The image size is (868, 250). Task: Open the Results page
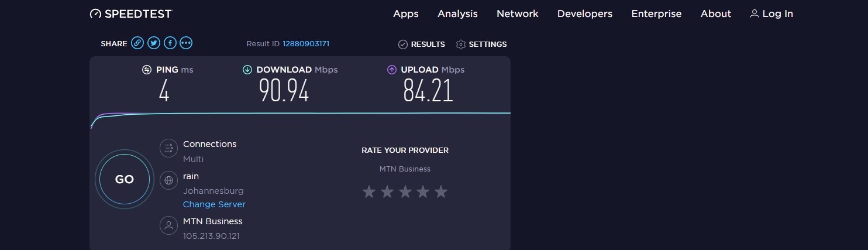tap(421, 44)
